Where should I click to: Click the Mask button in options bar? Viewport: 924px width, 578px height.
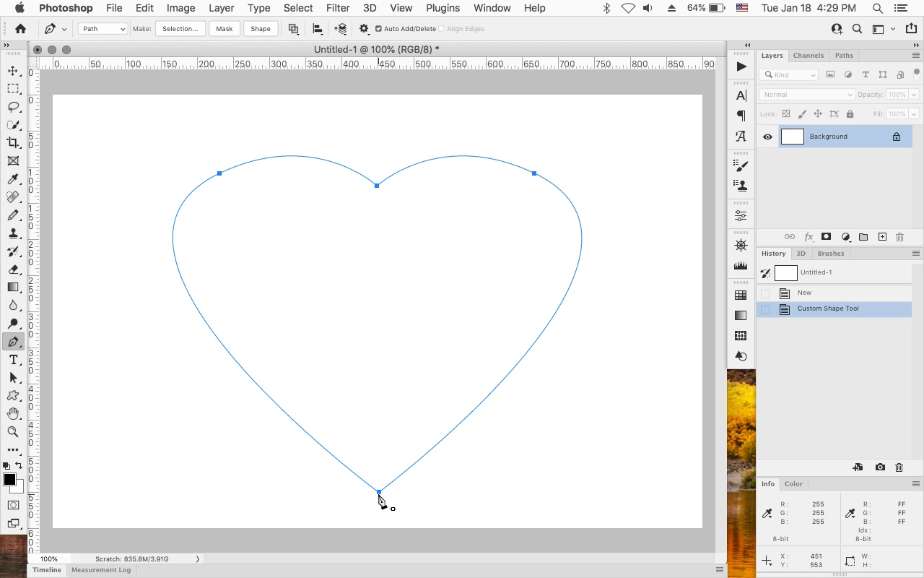click(225, 29)
